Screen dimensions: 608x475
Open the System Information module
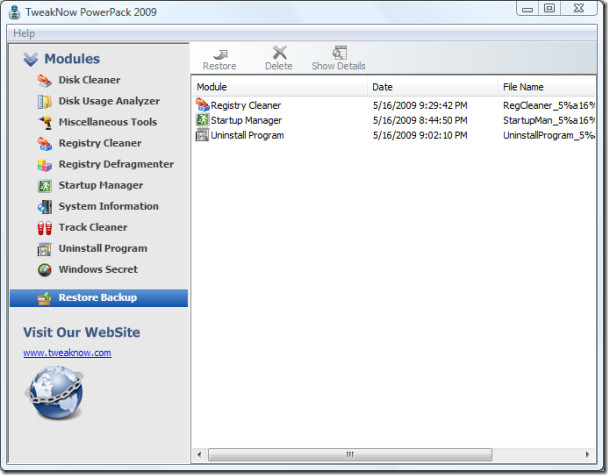(x=109, y=206)
